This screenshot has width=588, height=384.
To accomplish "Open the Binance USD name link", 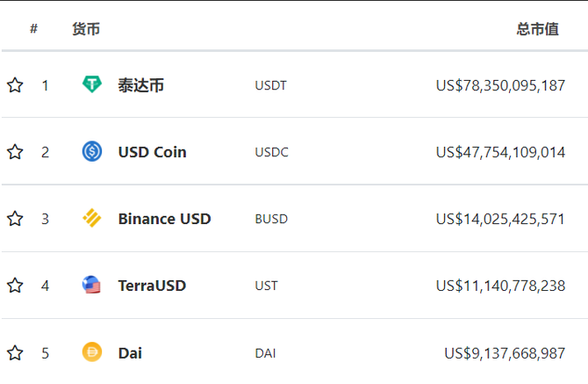I will point(165,219).
